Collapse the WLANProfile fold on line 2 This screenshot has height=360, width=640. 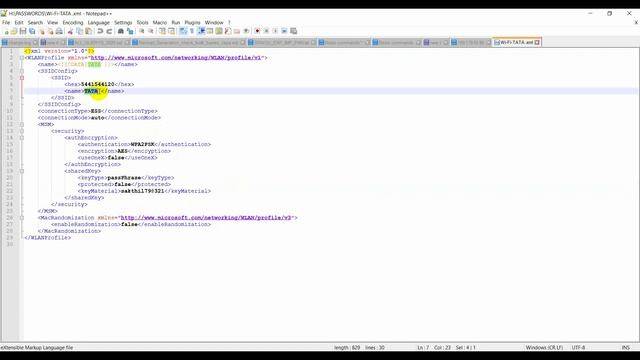tap(22, 58)
